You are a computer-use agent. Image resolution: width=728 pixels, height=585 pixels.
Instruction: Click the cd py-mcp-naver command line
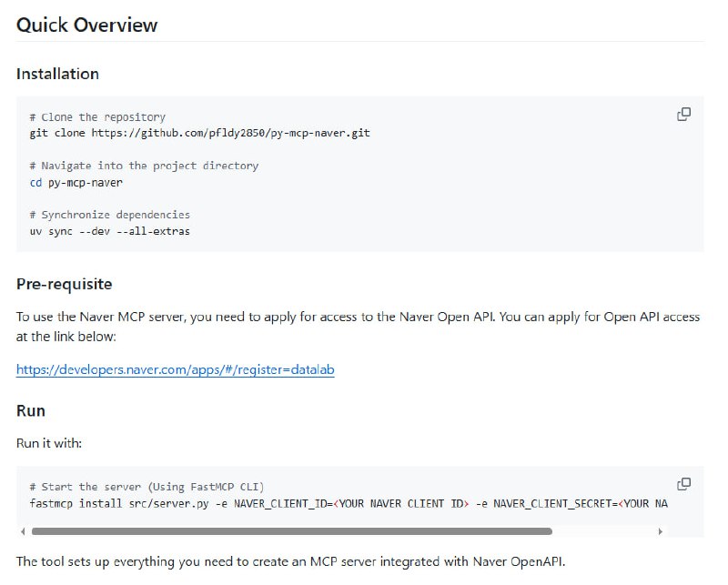(x=76, y=182)
